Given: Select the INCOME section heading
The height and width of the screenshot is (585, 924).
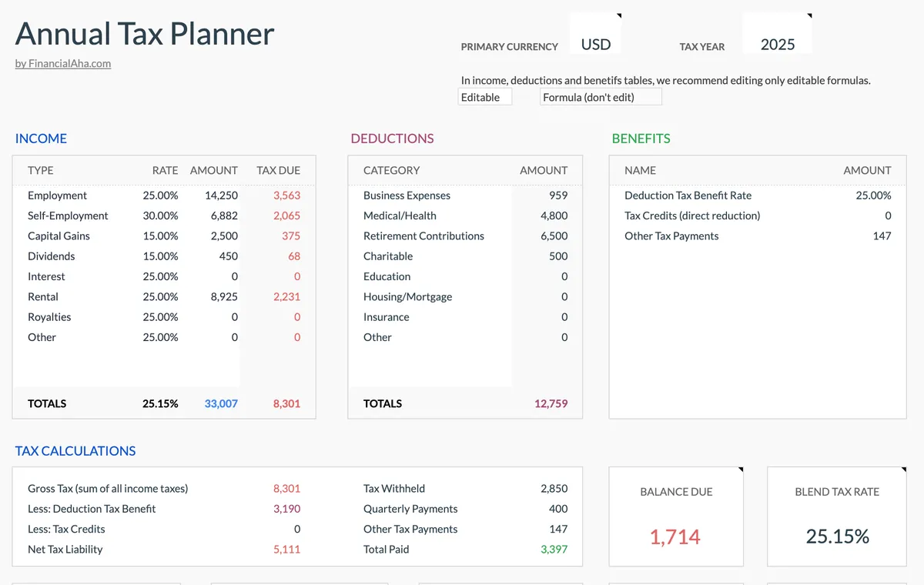Looking at the screenshot, I should [x=41, y=139].
